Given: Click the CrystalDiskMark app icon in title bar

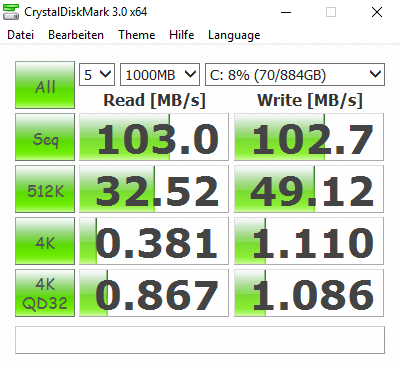Looking at the screenshot, I should pos(11,12).
